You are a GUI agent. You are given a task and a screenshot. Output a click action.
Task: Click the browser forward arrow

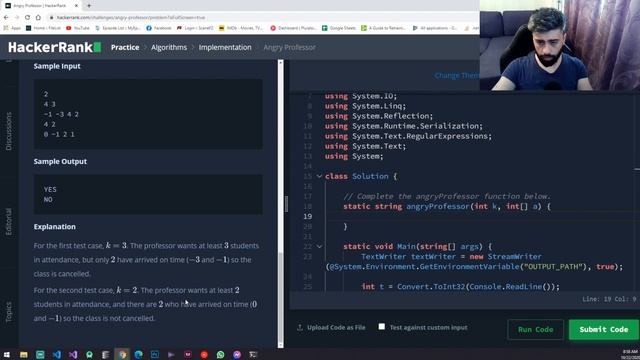(x=17, y=18)
